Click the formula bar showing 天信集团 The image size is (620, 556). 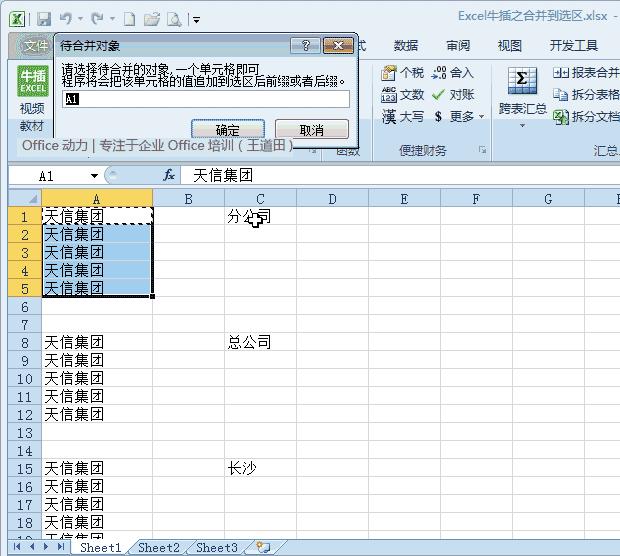point(400,176)
